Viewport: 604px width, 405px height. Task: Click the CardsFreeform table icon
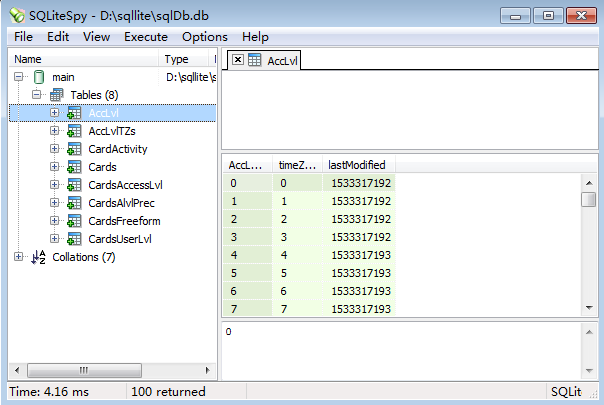[74, 221]
